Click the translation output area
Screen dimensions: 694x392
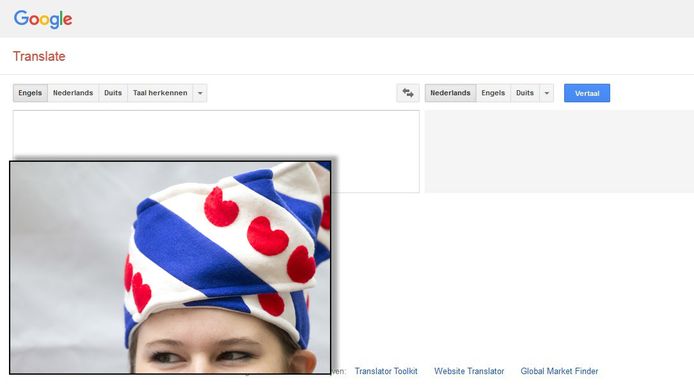559,151
